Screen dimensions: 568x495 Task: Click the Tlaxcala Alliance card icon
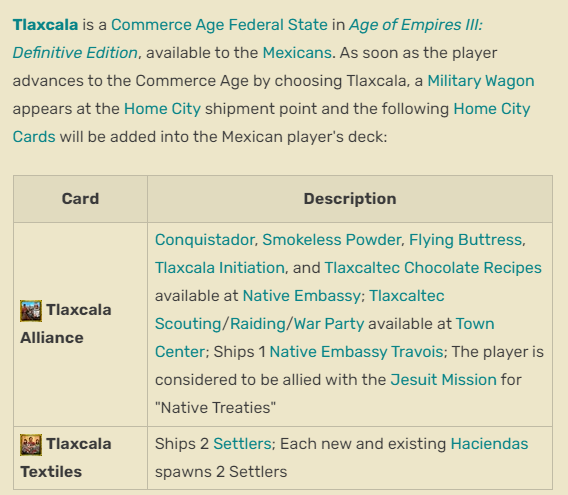(x=31, y=311)
